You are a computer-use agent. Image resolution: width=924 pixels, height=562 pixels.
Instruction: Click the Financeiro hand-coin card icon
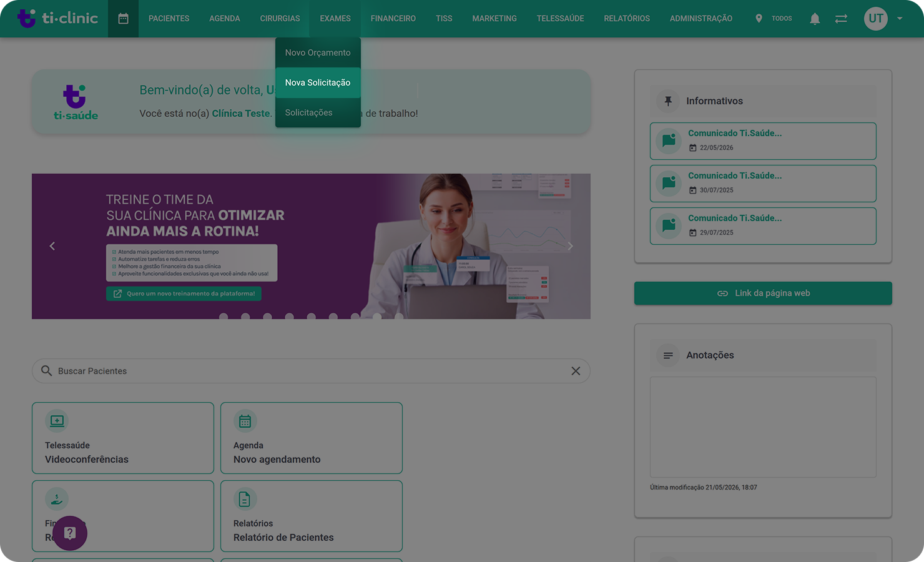coord(57,499)
